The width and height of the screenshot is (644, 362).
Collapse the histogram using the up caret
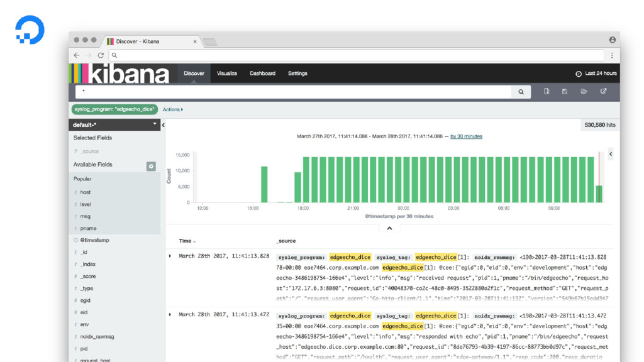click(389, 228)
